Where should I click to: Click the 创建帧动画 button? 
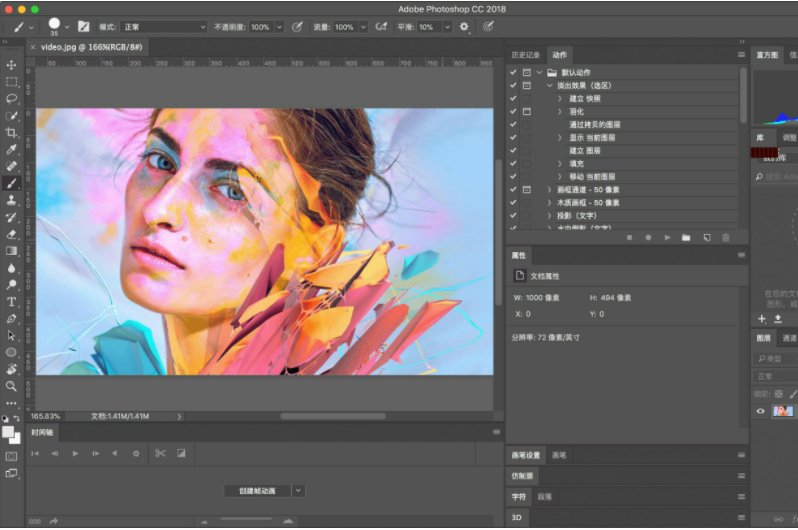257,491
